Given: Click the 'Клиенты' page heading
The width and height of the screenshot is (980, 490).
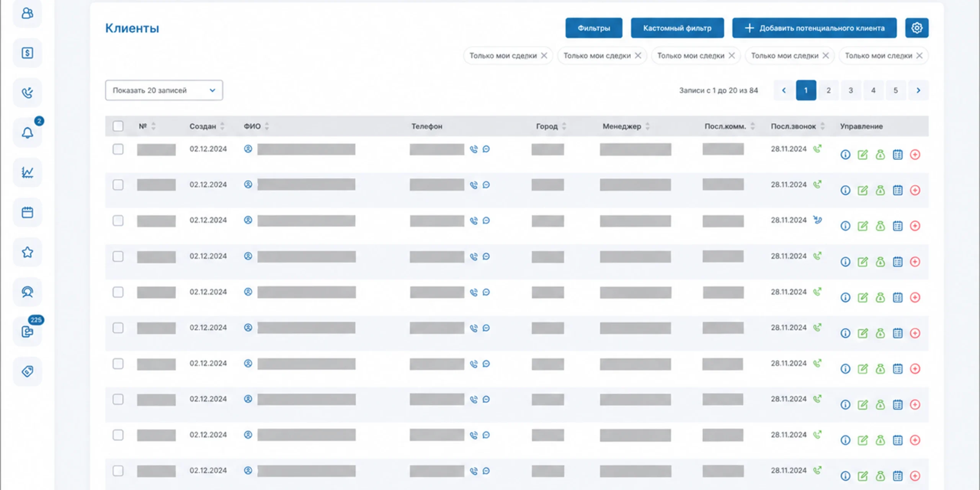Looking at the screenshot, I should (132, 28).
